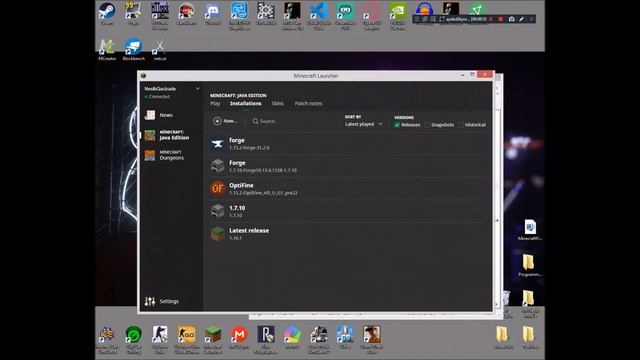
Task: Stop recording with the red square button
Action: tap(501, 19)
